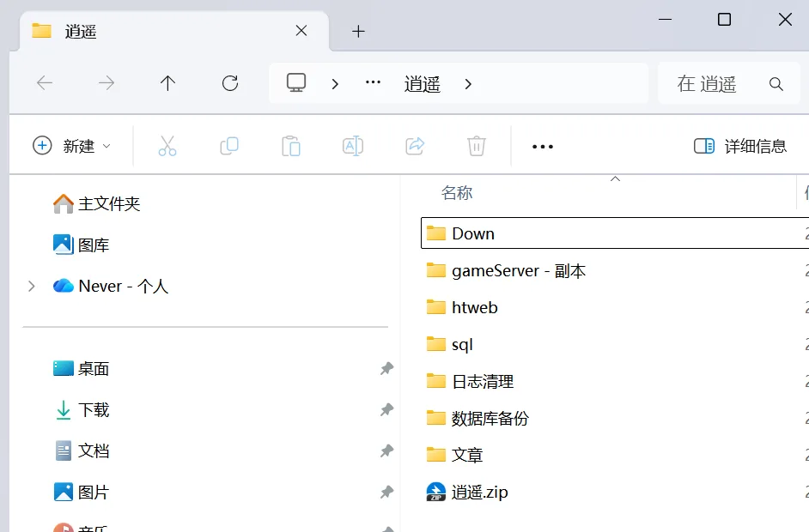Expand chevron after the PC icon

click(x=335, y=83)
